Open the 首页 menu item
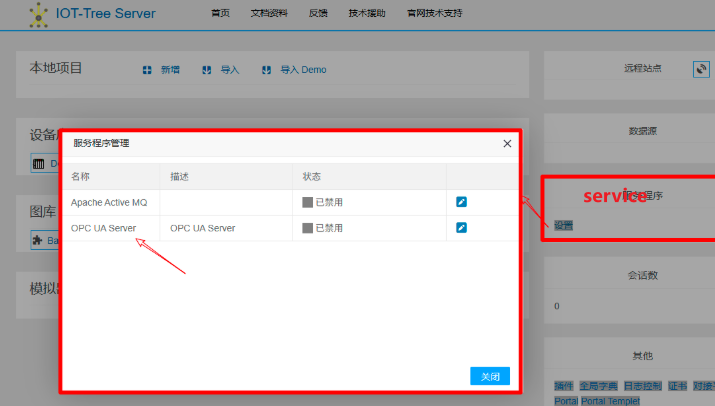The height and width of the screenshot is (406, 715). 220,13
